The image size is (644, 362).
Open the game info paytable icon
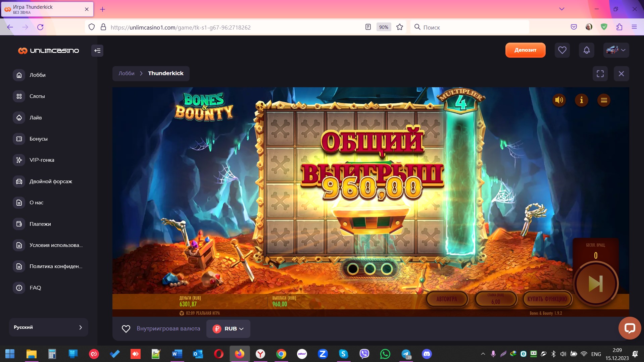[x=581, y=100]
